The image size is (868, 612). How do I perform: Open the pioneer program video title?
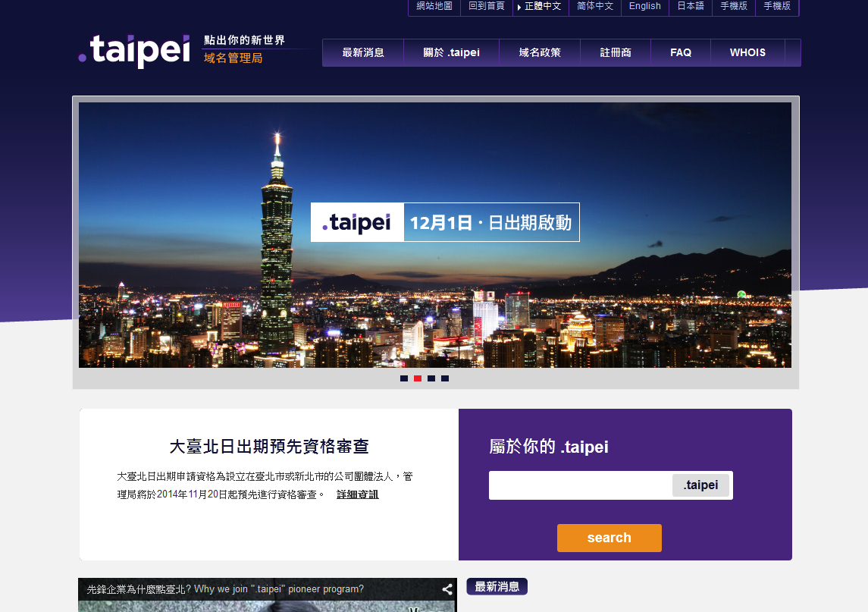[x=225, y=589]
